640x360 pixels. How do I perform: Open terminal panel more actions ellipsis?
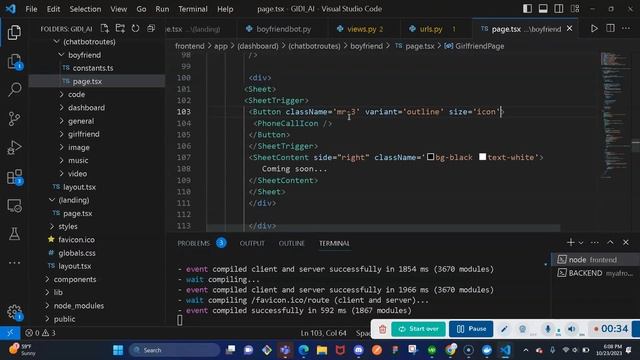595,242
